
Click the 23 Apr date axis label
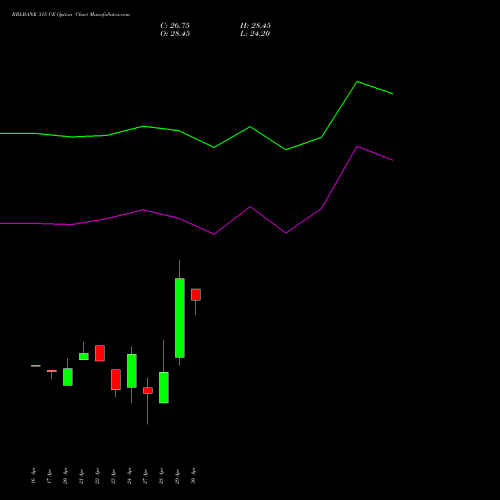point(113,476)
